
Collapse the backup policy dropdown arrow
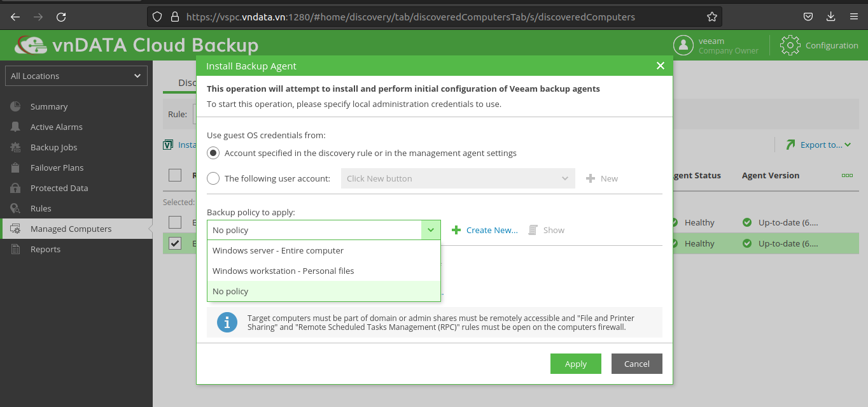coord(431,230)
